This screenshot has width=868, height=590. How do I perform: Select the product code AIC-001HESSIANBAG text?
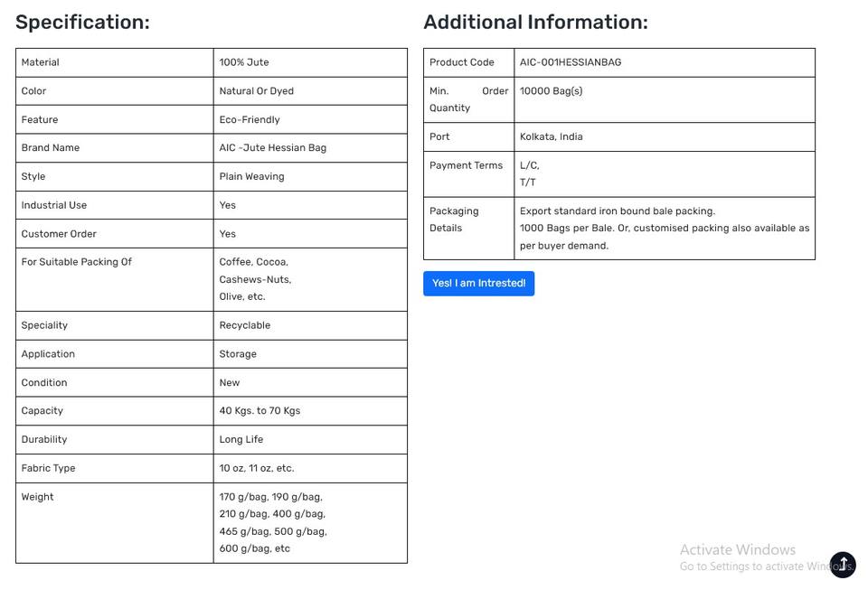point(570,62)
